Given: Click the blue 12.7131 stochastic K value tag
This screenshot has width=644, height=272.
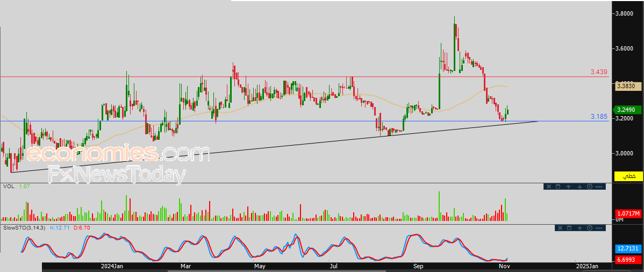Looking at the screenshot, I should click(628, 248).
